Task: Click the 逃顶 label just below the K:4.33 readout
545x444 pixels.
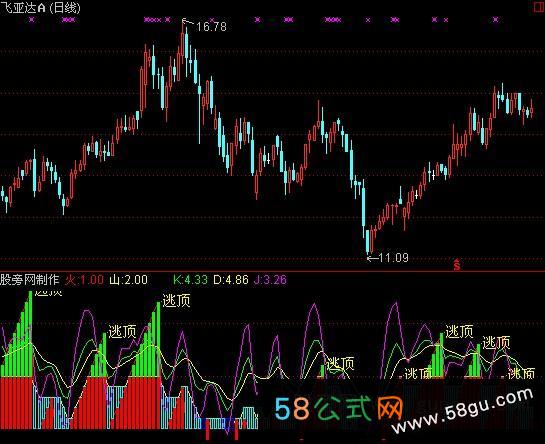Action: 176,300
